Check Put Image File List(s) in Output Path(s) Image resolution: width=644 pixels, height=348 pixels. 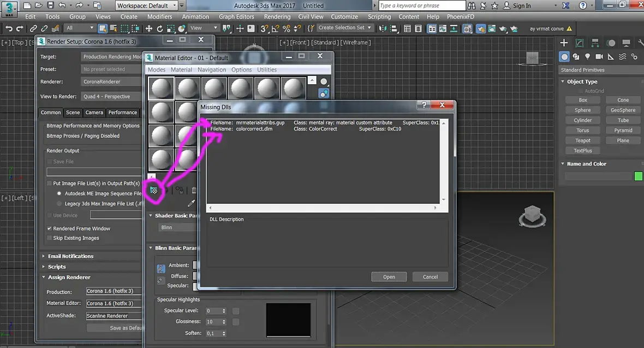tap(49, 183)
